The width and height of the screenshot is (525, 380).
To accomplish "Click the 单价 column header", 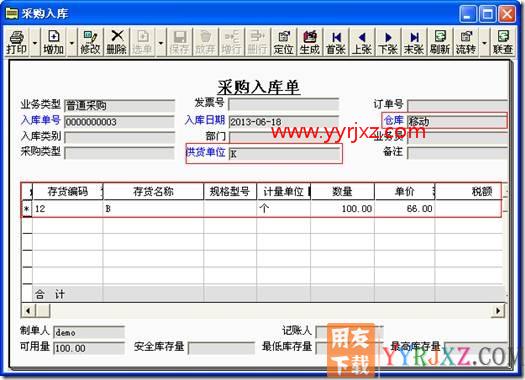I will (x=404, y=192).
